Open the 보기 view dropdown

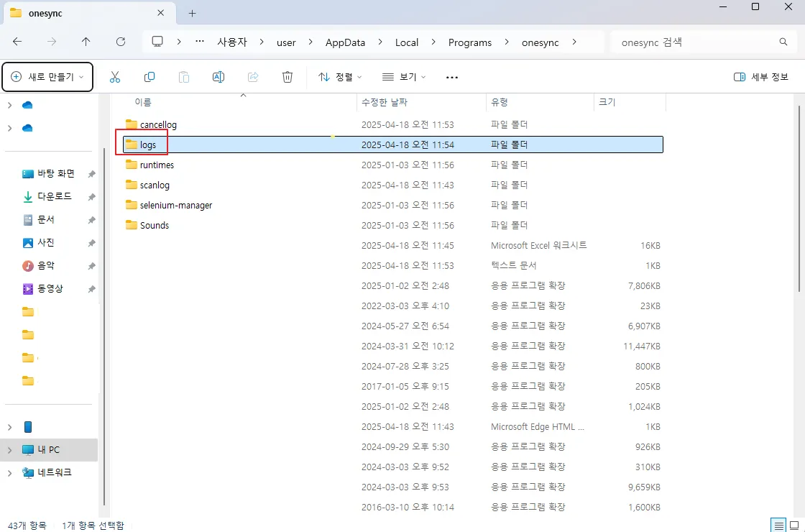click(404, 77)
